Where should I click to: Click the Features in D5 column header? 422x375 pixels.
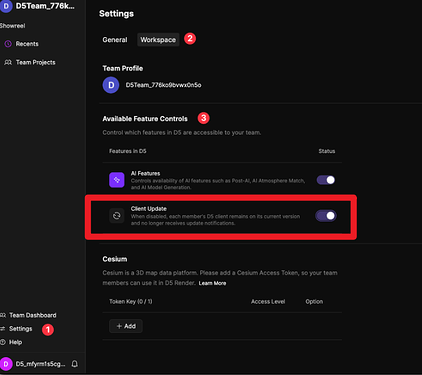[128, 151]
